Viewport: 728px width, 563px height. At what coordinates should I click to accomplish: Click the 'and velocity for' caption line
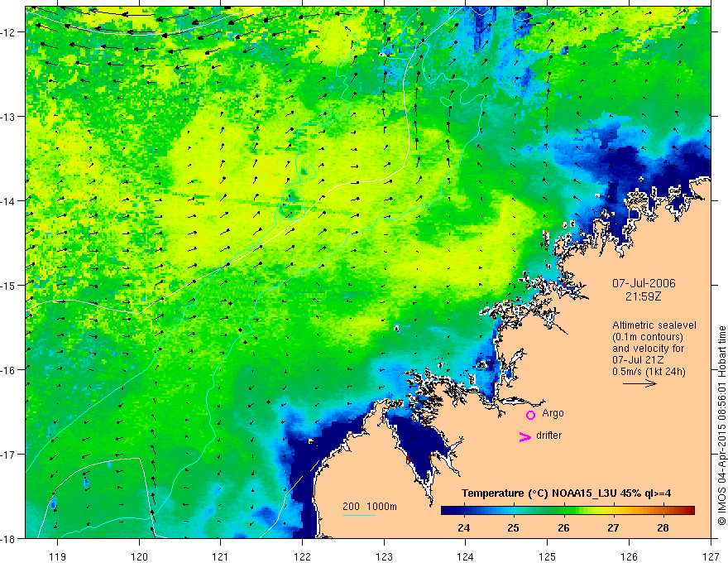coord(648,349)
